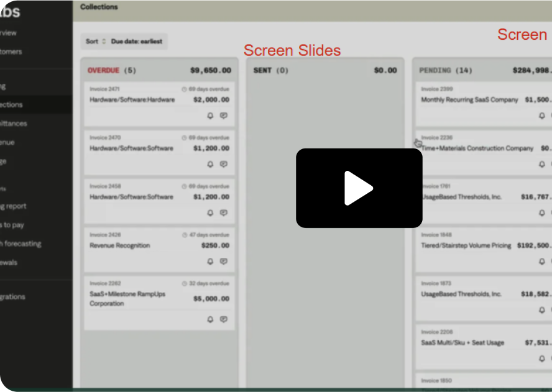
Task: Click the clock icon beside Invoice 2262 overdue
Action: tap(185, 283)
